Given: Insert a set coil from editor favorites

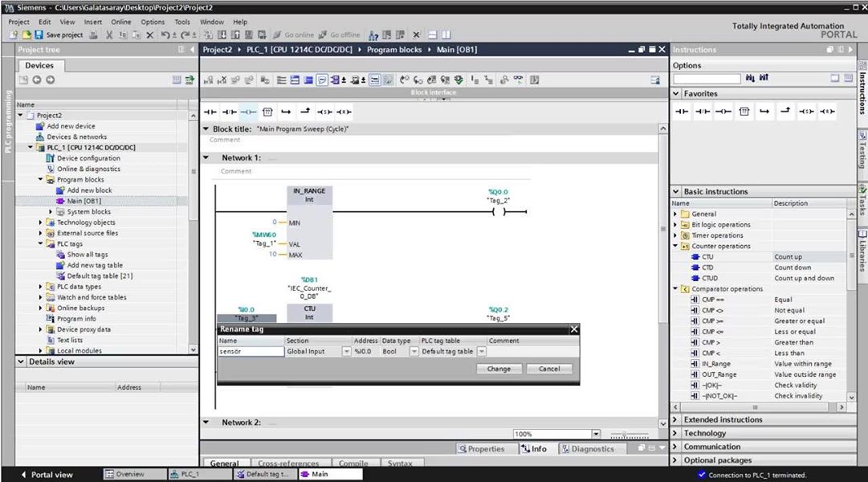Looking at the screenshot, I should (324, 112).
